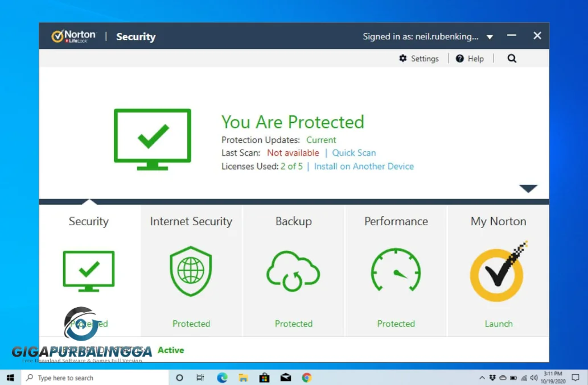Image resolution: width=588 pixels, height=385 pixels.
Task: Click Dropbox tray icon
Action: (492, 378)
